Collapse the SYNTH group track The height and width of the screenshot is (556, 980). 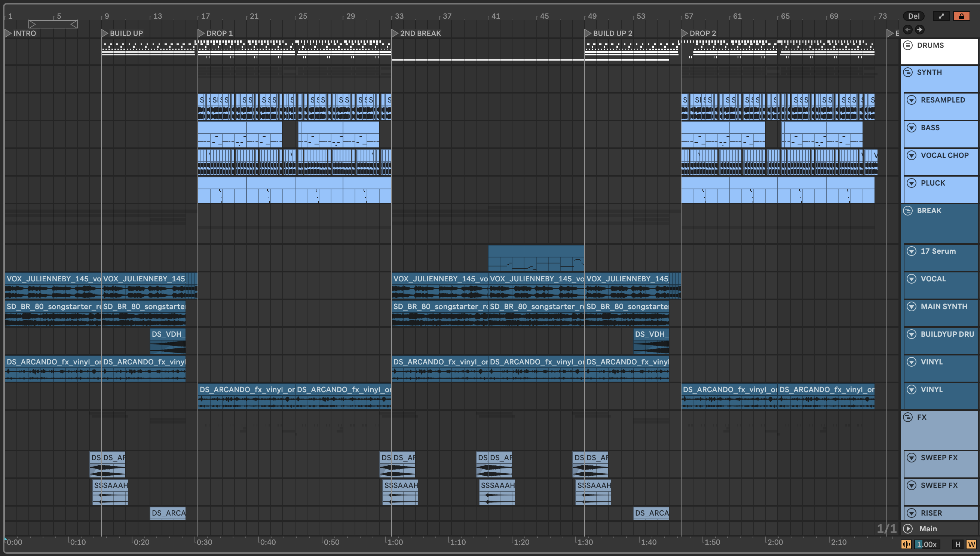point(908,72)
